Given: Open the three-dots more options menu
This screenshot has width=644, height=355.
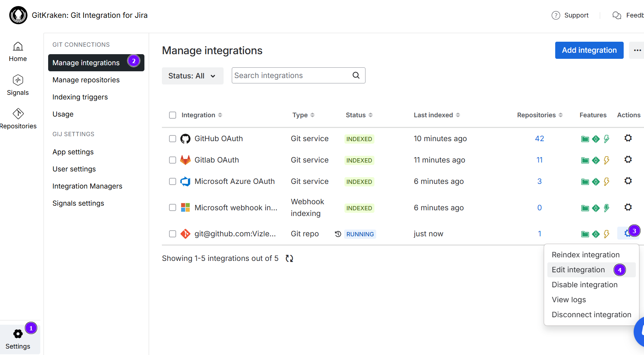Looking at the screenshot, I should [637, 50].
